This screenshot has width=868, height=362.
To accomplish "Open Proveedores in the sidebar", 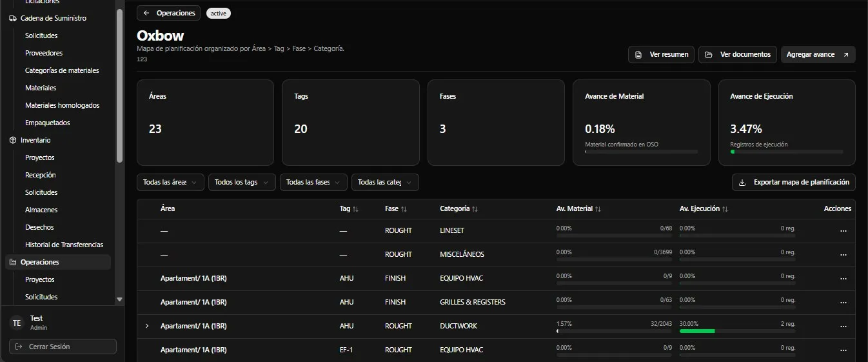I will tap(44, 53).
